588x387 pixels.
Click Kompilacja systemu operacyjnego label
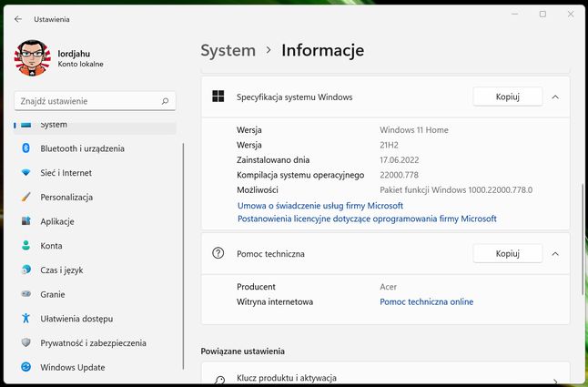(x=300, y=175)
